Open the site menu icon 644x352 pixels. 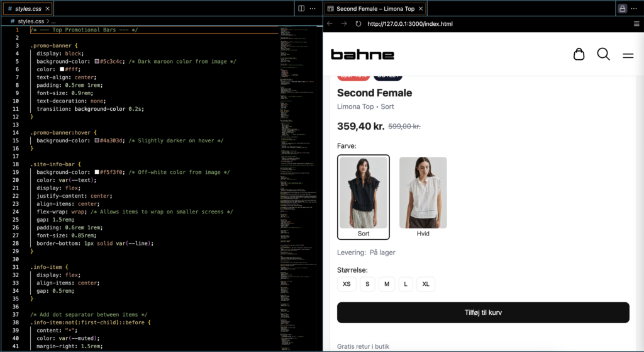pyautogui.click(x=628, y=55)
